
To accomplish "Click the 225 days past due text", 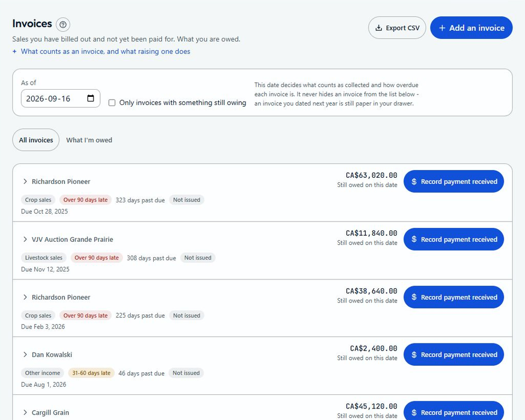I will [141, 316].
